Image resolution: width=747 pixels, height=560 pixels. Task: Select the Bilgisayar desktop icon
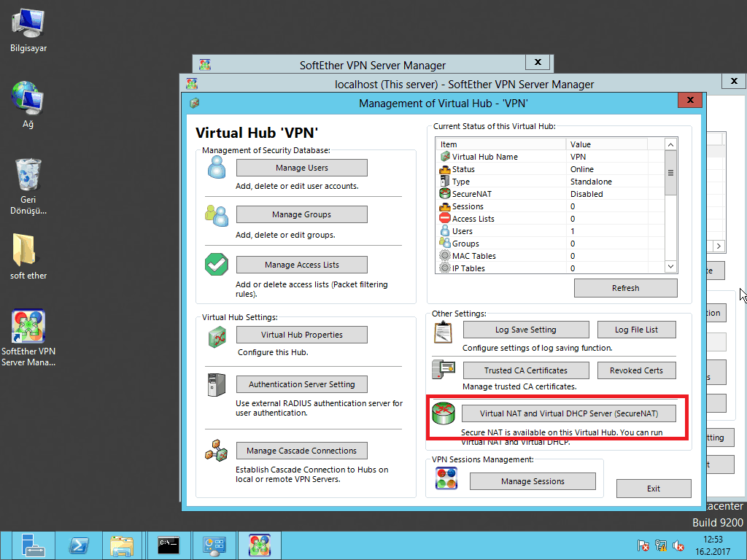click(x=28, y=24)
